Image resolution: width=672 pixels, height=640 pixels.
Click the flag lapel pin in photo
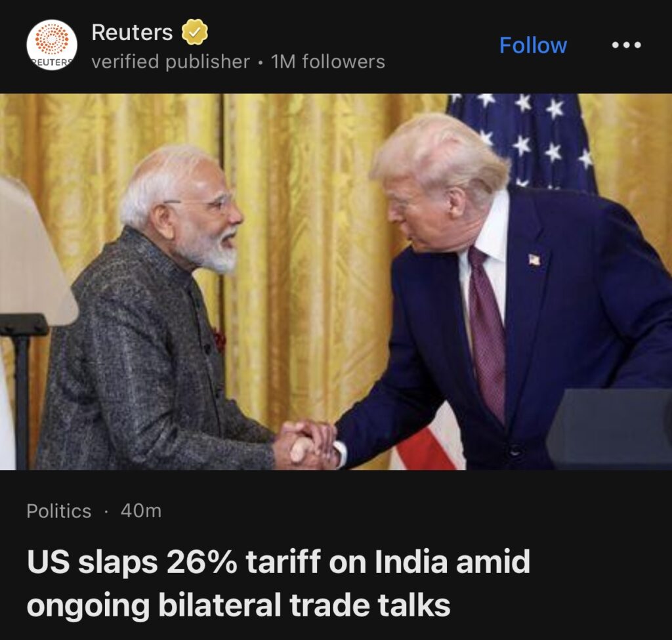534,259
